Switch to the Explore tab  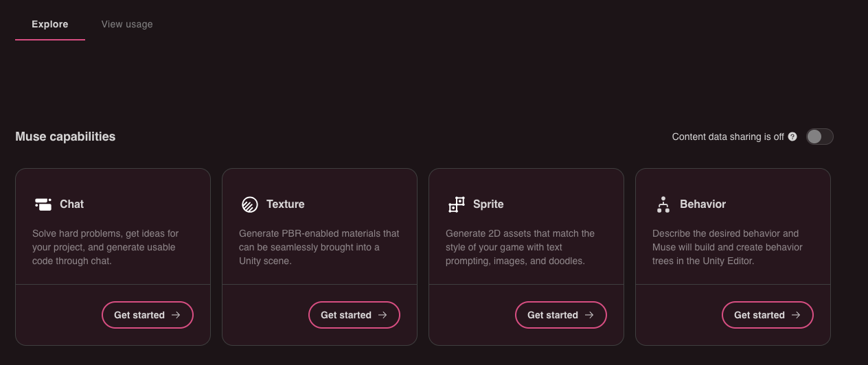(50, 24)
